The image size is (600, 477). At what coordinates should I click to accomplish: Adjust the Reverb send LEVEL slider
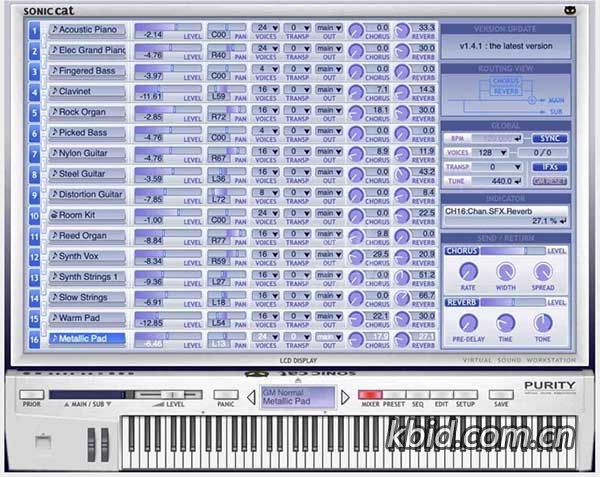coord(513,302)
